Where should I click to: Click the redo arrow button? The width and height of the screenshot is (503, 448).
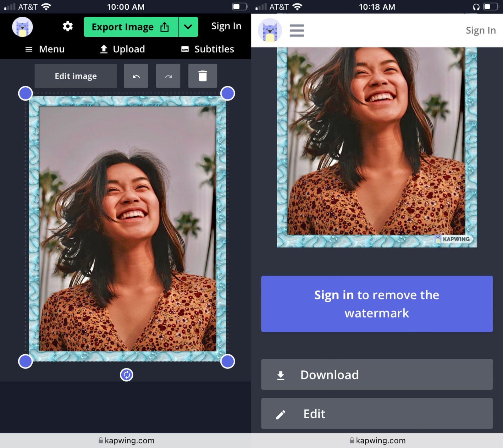pos(168,76)
